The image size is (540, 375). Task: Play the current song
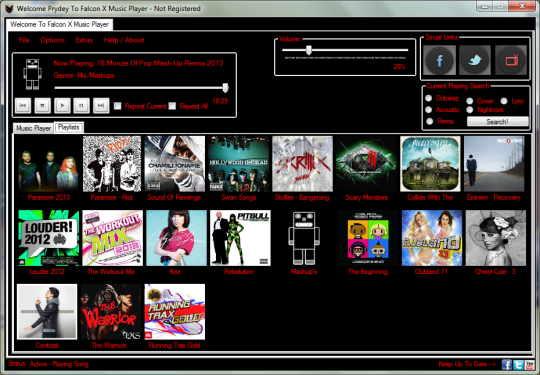click(62, 106)
